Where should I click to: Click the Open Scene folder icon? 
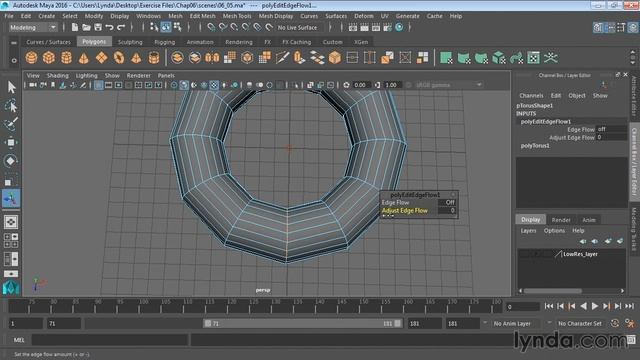tap(86, 27)
